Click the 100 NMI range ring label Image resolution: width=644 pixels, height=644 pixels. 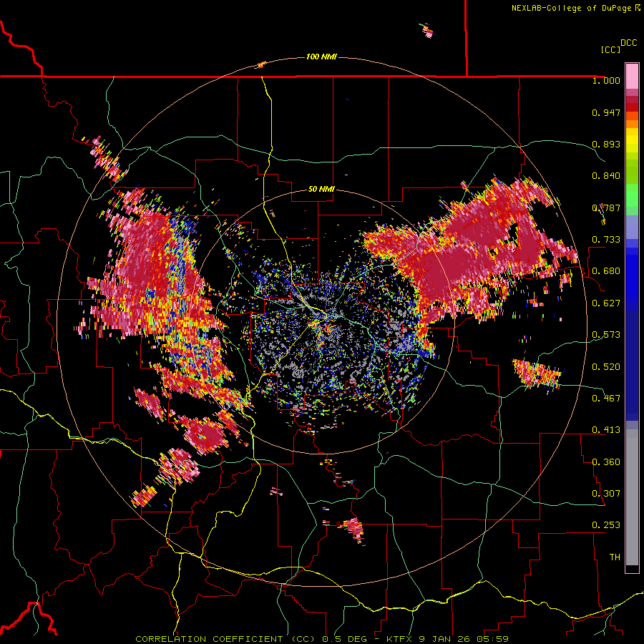click(321, 57)
